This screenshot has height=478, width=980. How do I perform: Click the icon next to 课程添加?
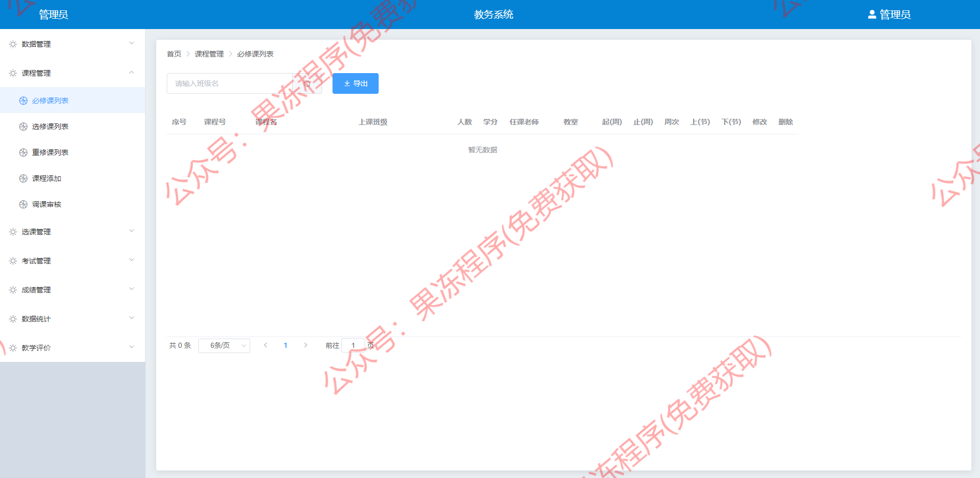(23, 178)
